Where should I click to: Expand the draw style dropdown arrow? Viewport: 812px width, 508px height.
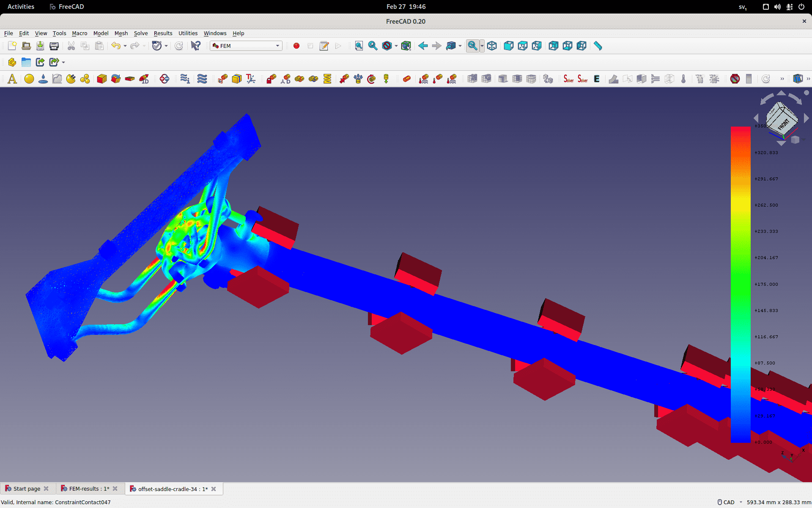coord(396,46)
